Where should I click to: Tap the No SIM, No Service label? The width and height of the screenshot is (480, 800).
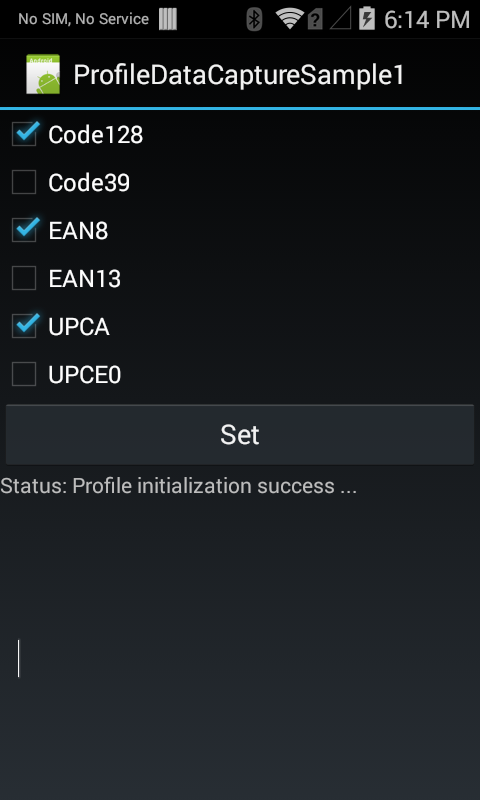click(x=84, y=19)
